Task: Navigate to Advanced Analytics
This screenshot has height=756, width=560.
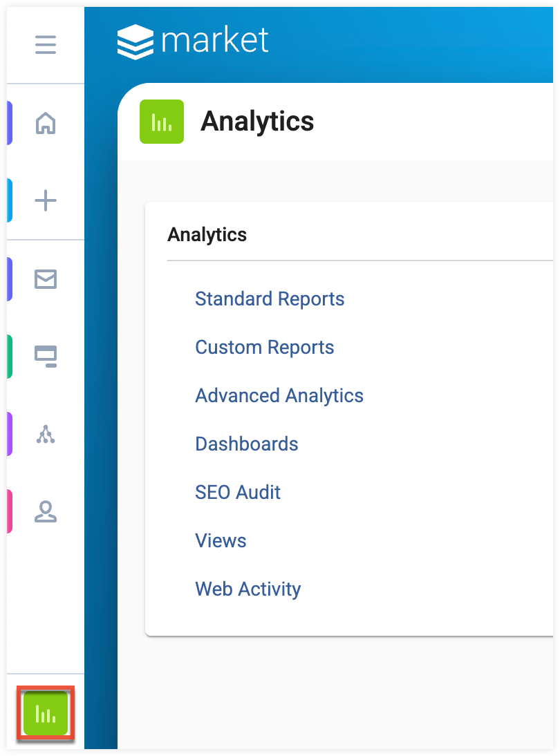Action: (279, 395)
